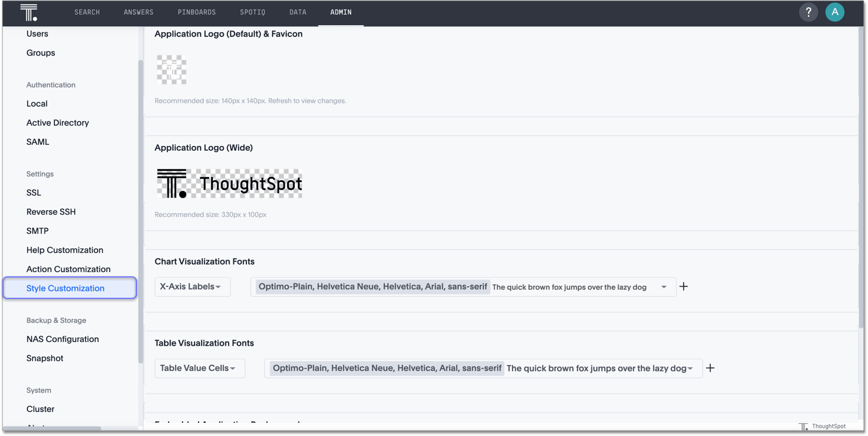This screenshot has height=436, width=868.
Task: Click the wide ThoughtSpot logo image
Action: [x=229, y=182]
